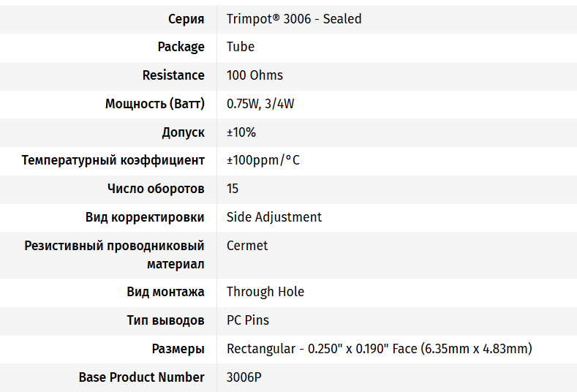Click the Rectangular face dimensions value

(379, 349)
